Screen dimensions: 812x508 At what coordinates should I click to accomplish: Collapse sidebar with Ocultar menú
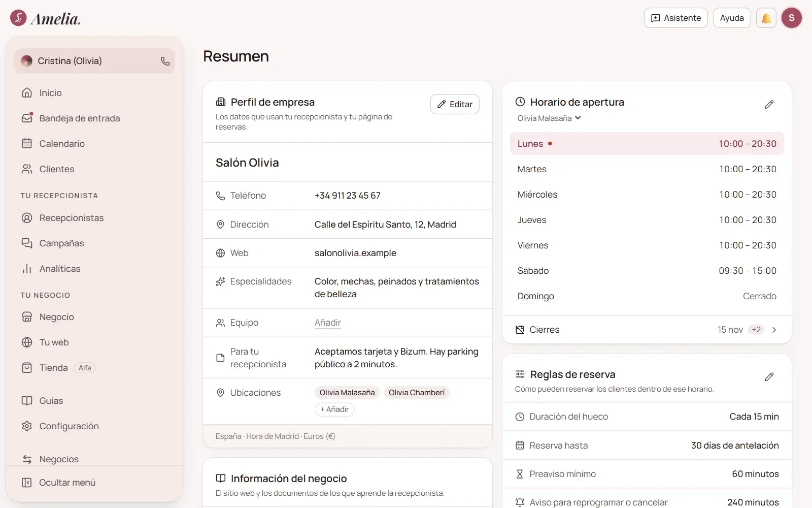94,483
